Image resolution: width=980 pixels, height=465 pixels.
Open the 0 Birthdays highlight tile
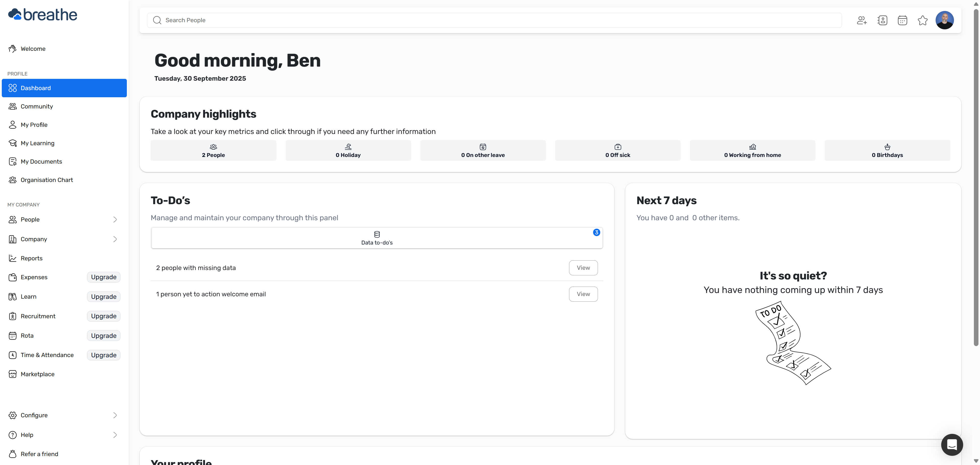pyautogui.click(x=887, y=151)
